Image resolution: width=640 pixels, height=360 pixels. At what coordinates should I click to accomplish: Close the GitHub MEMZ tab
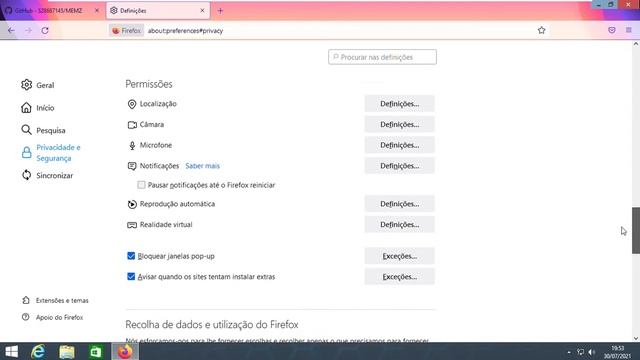pyautogui.click(x=97, y=11)
